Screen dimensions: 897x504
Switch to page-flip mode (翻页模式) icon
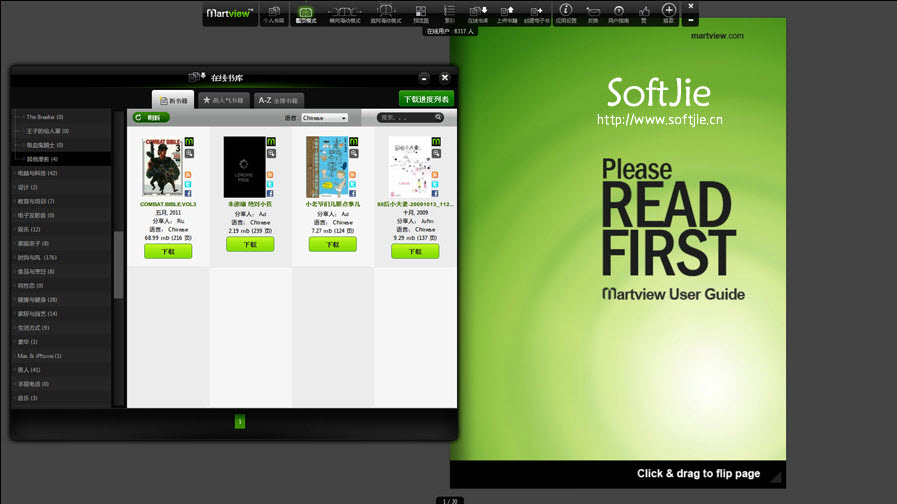pyautogui.click(x=306, y=13)
